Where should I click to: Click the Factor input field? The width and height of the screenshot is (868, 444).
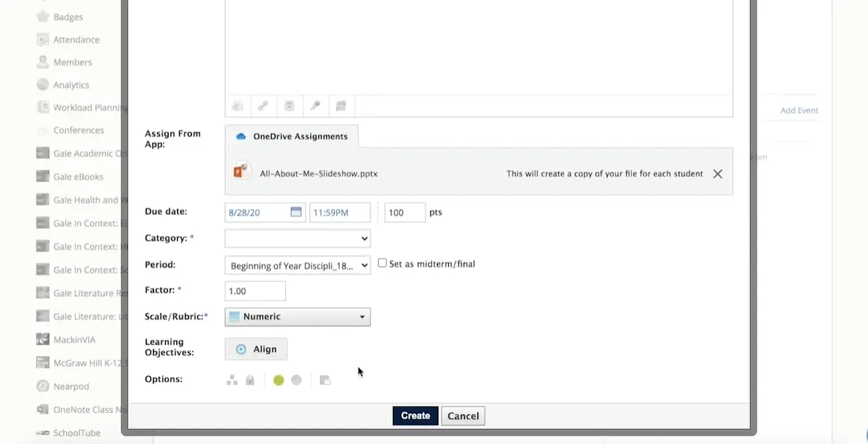pos(255,291)
